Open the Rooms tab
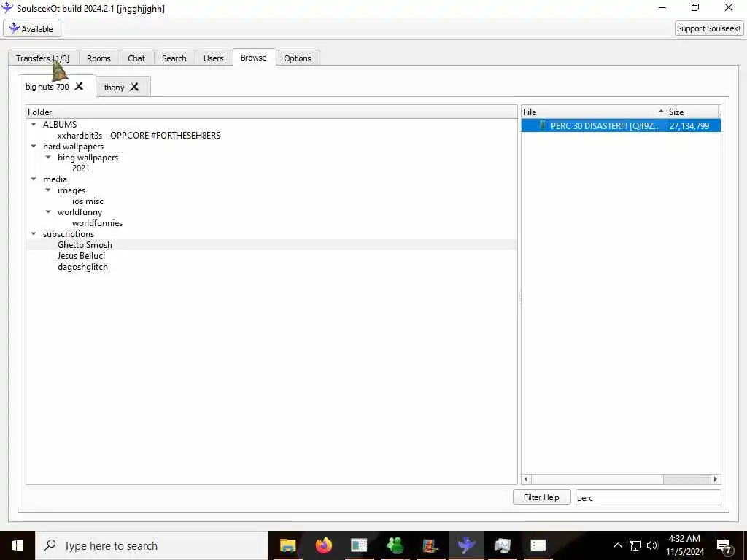This screenshot has height=560, width=747. (x=98, y=58)
